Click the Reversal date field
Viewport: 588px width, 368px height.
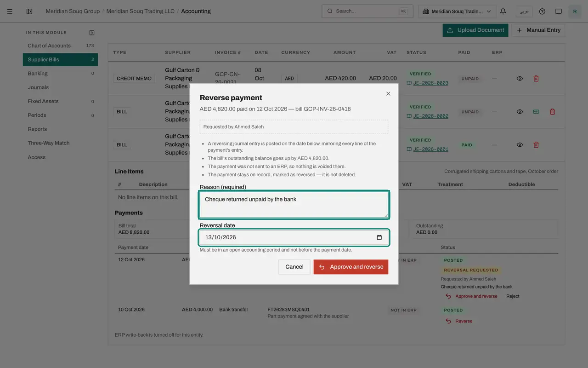pyautogui.click(x=294, y=238)
